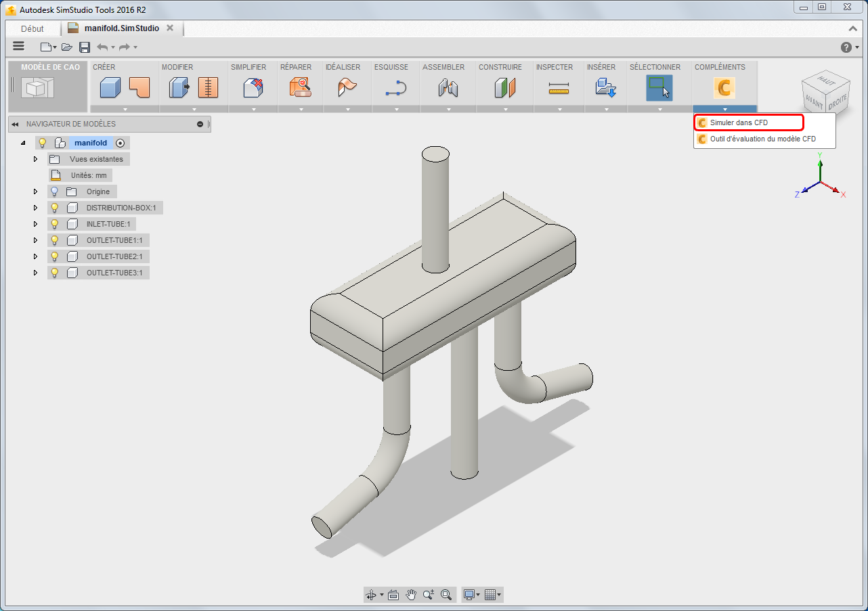
Task: Toggle visibility bulb of manifold root
Action: (x=42, y=143)
